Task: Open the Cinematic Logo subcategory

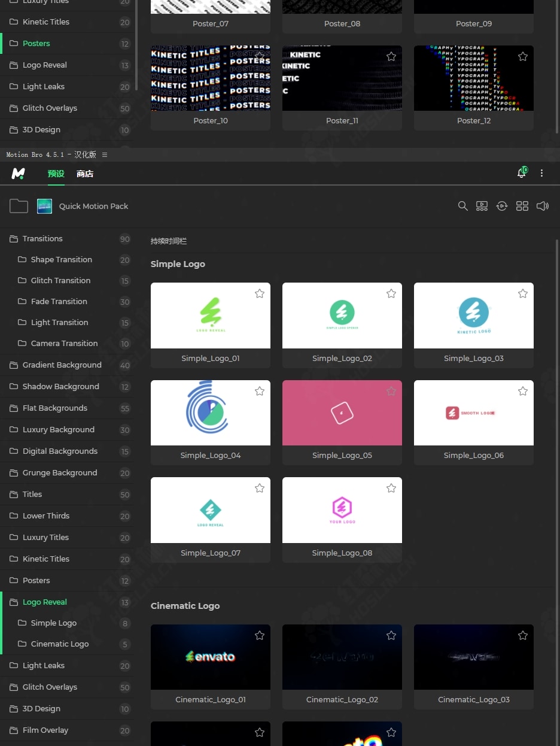Action: tap(60, 644)
